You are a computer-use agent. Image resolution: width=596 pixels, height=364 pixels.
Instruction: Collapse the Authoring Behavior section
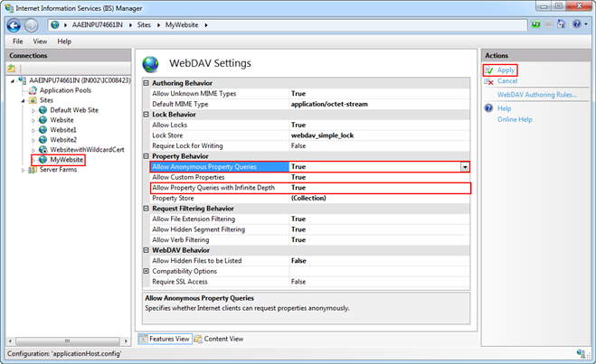(x=147, y=83)
